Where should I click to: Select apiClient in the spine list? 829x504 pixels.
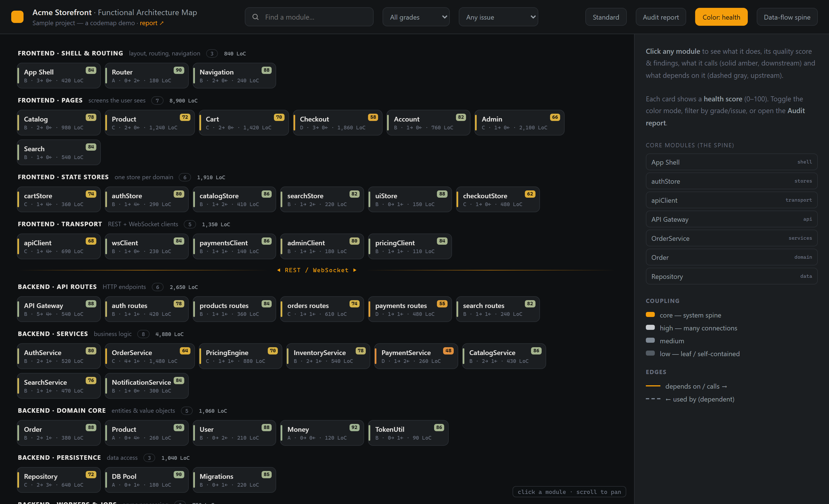(732, 200)
